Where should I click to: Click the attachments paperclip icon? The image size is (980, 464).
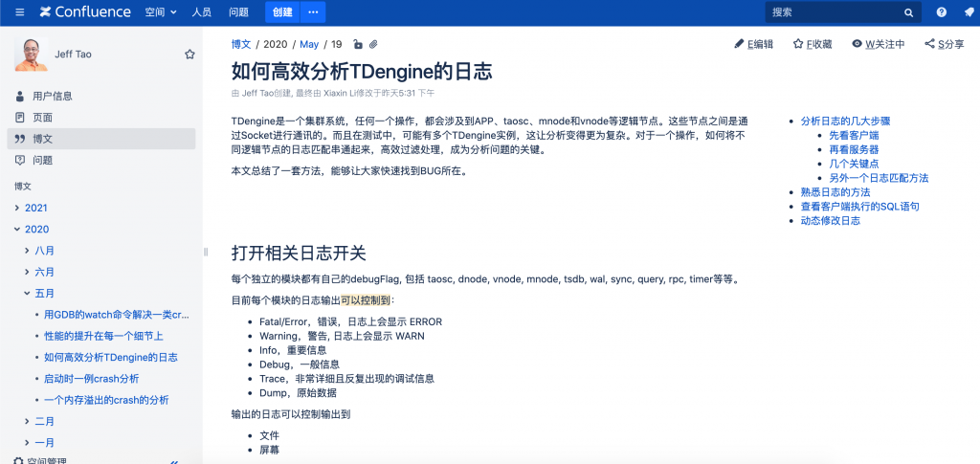[x=373, y=44]
